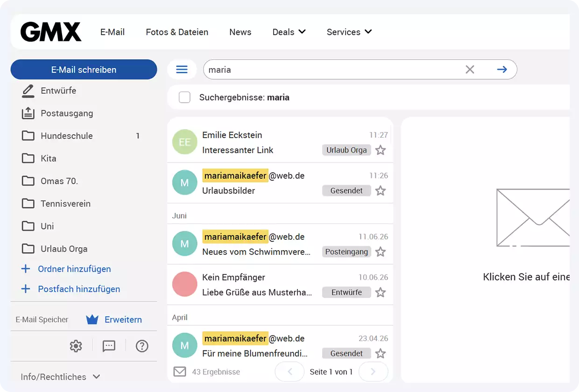
Task: Open settings gear in sidebar
Action: tap(76, 346)
